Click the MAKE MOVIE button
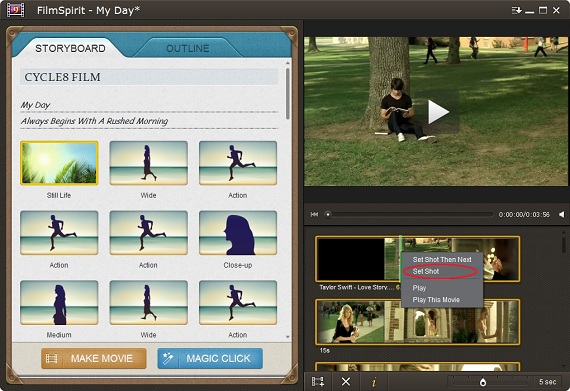Viewport: 570px width, 391px height. 94,358
